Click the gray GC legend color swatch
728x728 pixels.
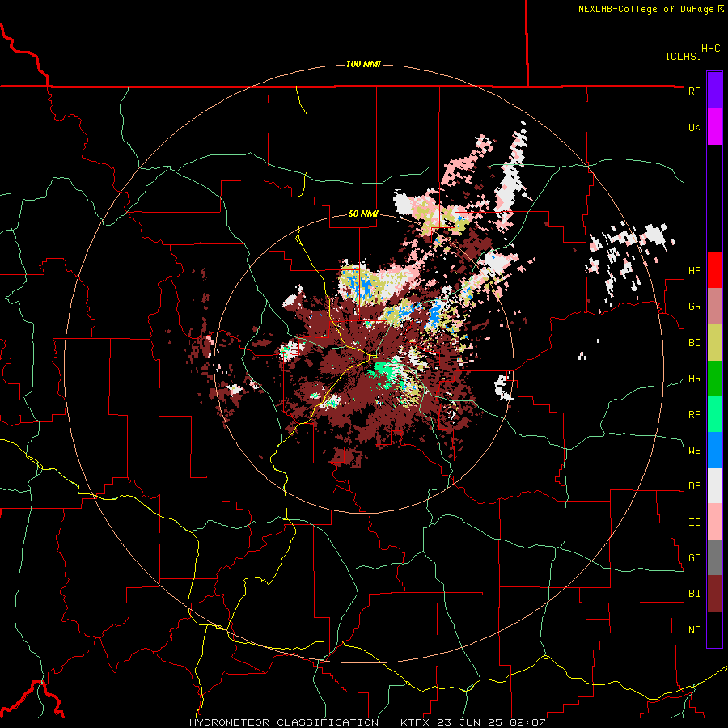pos(714,557)
